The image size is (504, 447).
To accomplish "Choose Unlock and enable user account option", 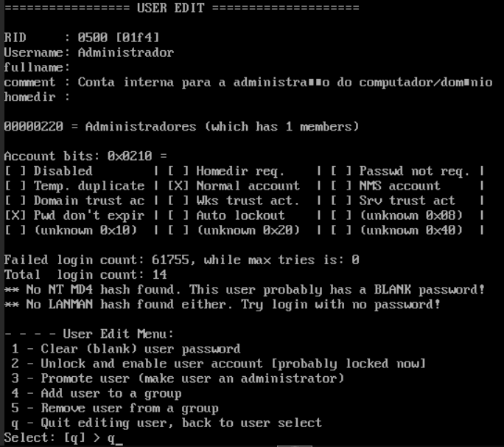I will [217, 364].
